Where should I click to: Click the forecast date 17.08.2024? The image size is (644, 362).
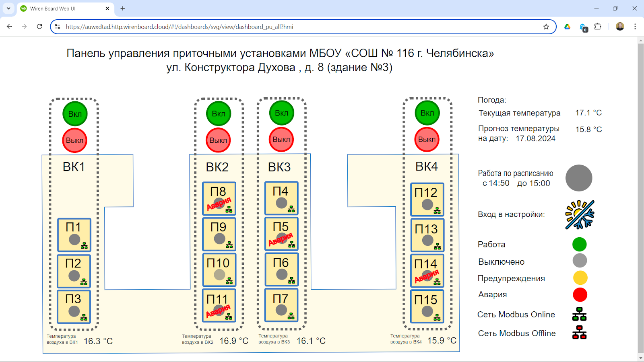click(536, 139)
